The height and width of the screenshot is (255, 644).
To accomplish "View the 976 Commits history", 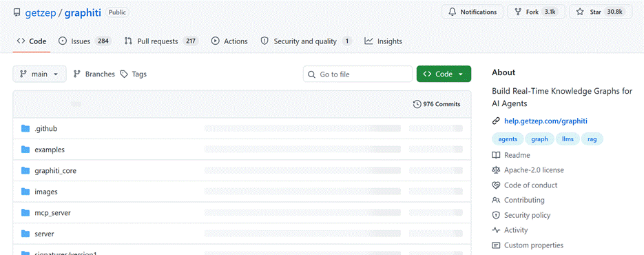I will (x=437, y=104).
